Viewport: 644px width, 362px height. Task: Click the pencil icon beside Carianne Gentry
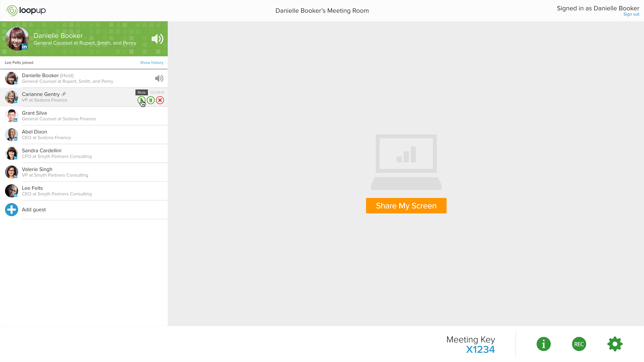(x=64, y=94)
